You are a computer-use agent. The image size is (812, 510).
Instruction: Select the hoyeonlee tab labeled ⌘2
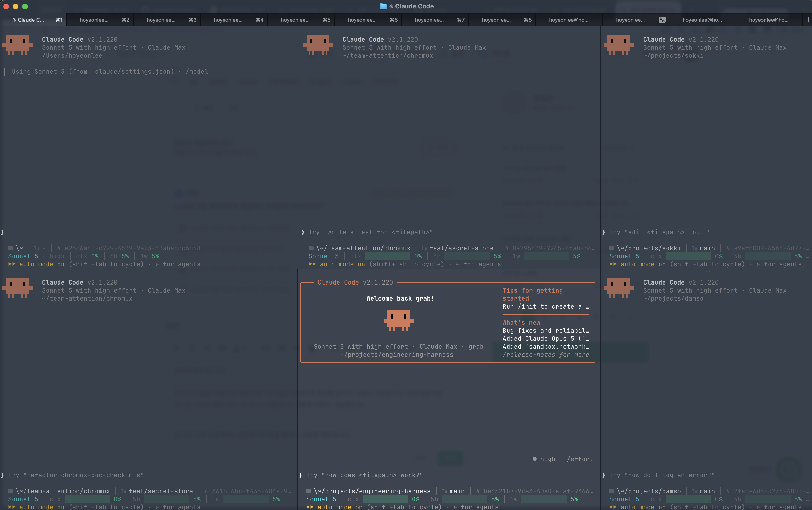click(x=100, y=20)
